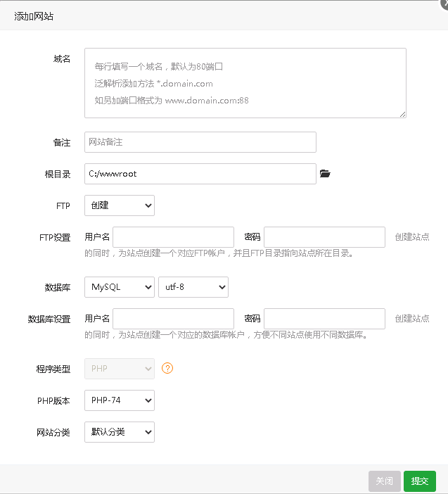Open the disabled PHP 程序类型 dropdown
Viewport: 448px width, 494px height.
click(120, 369)
